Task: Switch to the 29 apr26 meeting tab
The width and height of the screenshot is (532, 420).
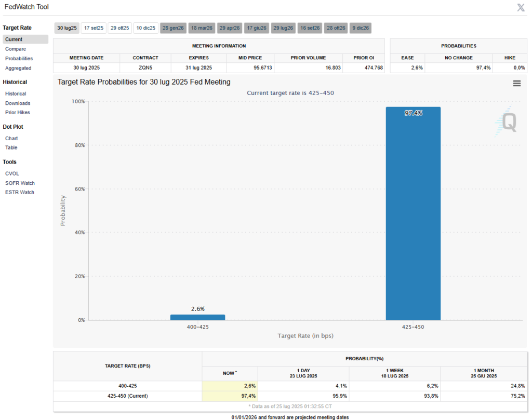Action: click(x=229, y=28)
